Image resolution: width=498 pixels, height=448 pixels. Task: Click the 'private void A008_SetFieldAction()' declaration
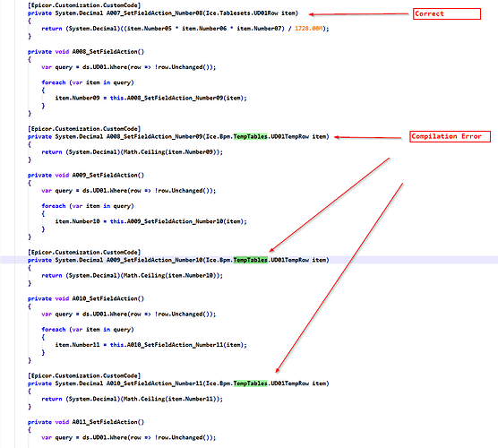[86, 52]
